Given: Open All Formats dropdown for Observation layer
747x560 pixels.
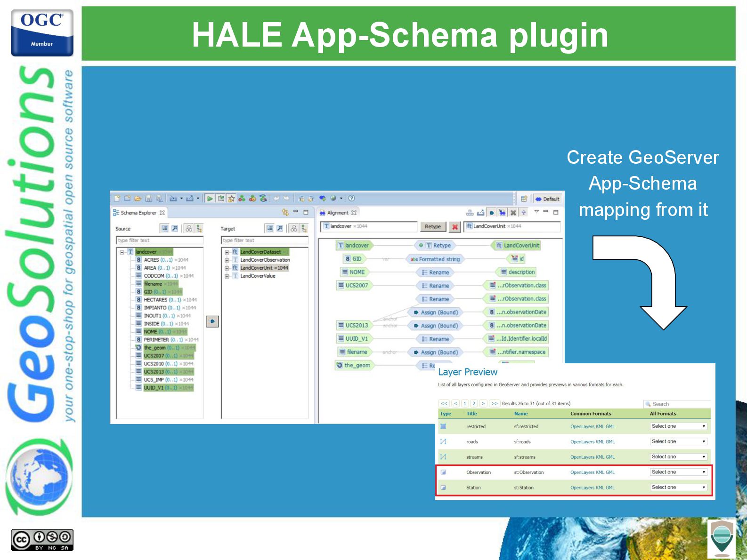Looking at the screenshot, I should 679,472.
